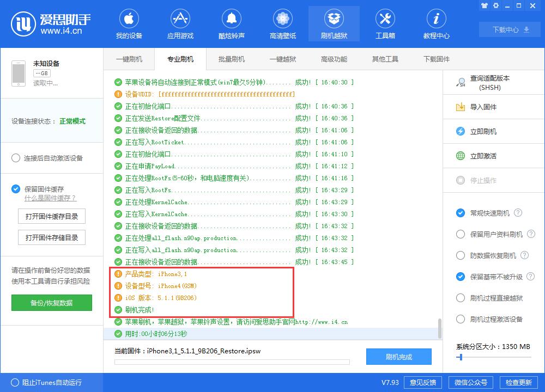Open help for 保留用户资料刷机 option
The width and height of the screenshot is (545, 392).
tap(531, 234)
